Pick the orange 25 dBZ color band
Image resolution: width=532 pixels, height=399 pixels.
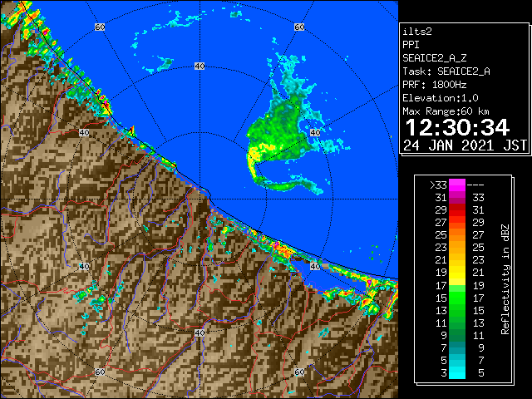457,235
